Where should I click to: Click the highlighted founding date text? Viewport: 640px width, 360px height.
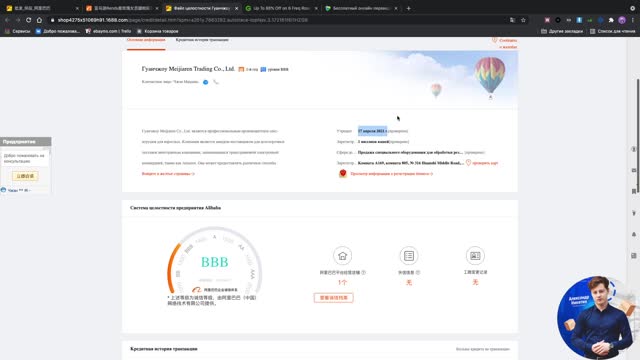point(372,131)
